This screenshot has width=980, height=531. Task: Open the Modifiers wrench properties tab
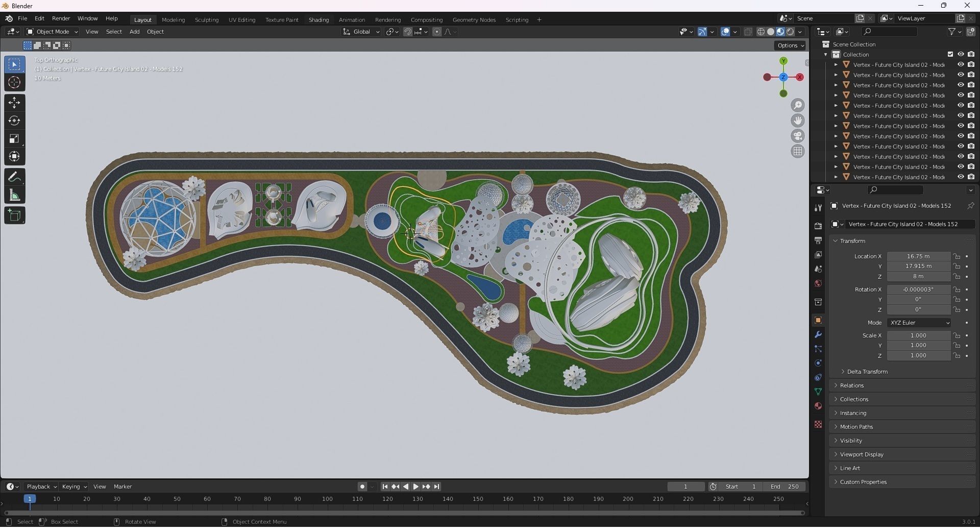click(x=818, y=335)
